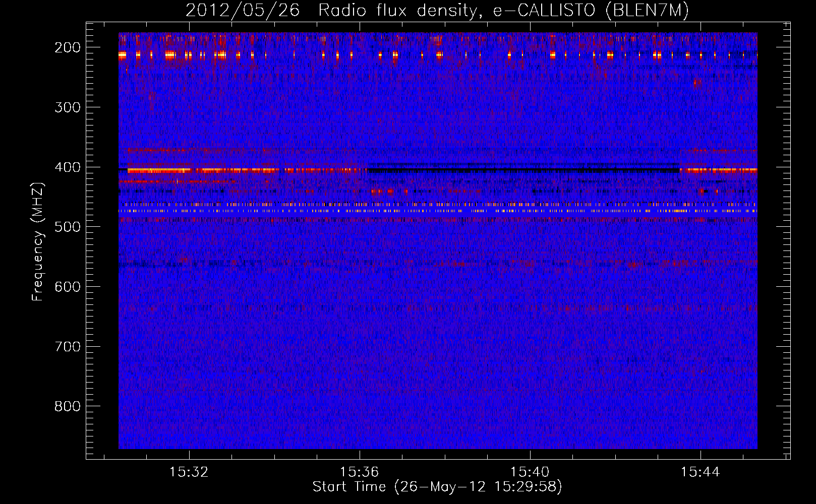Click the plot title '2012/05/26 Radio flux density'

pos(437,11)
